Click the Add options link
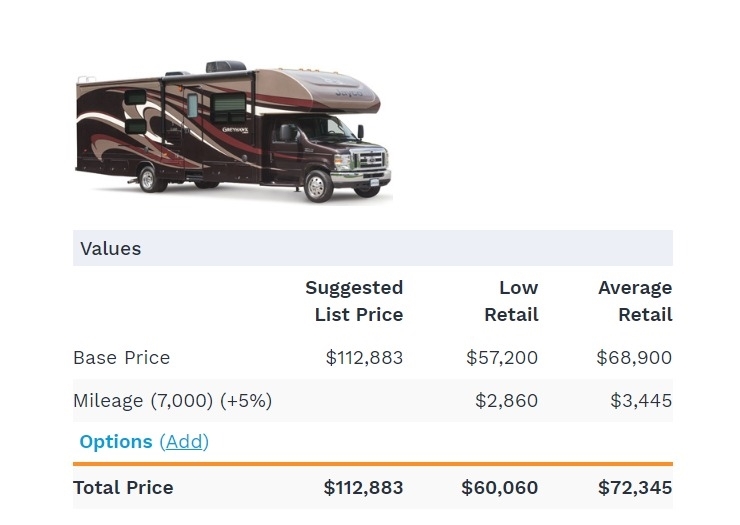Image resolution: width=740 pixels, height=525 pixels. tap(184, 441)
